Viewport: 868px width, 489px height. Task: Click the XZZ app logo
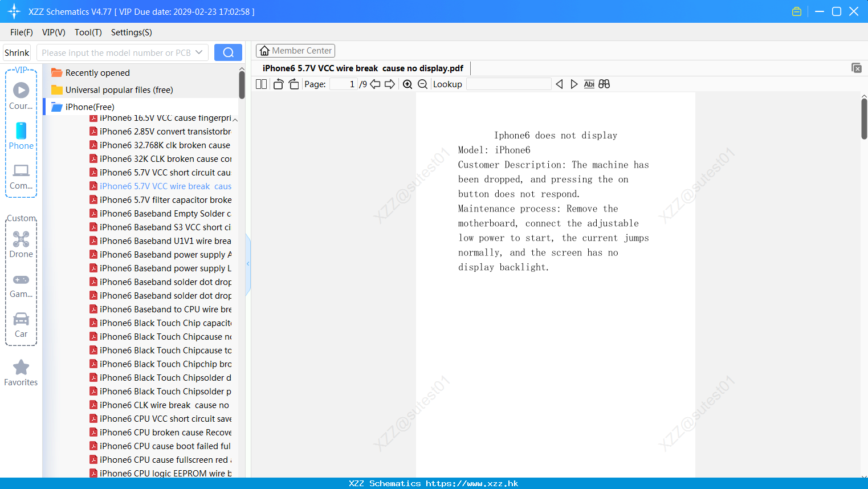coord(14,11)
